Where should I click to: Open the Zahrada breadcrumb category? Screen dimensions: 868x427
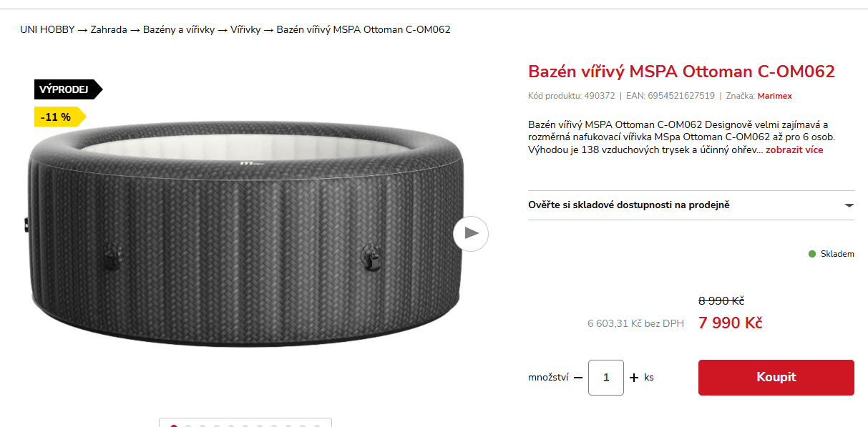click(109, 29)
